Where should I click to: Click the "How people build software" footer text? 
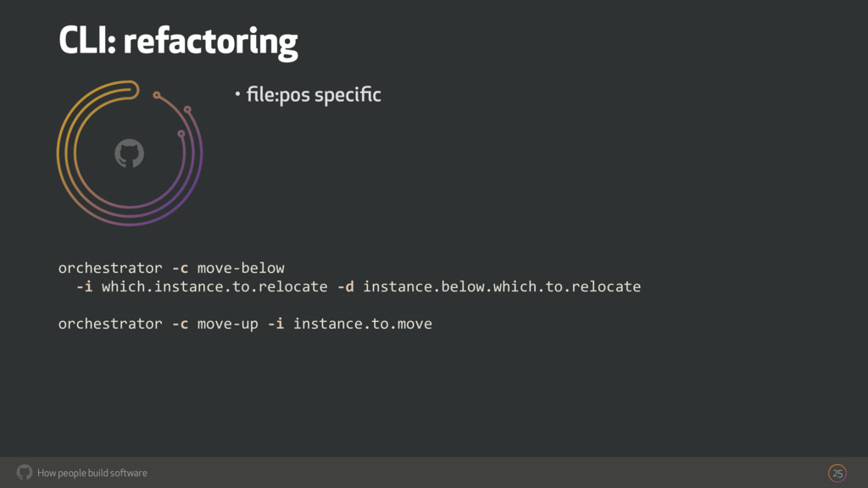coord(92,473)
